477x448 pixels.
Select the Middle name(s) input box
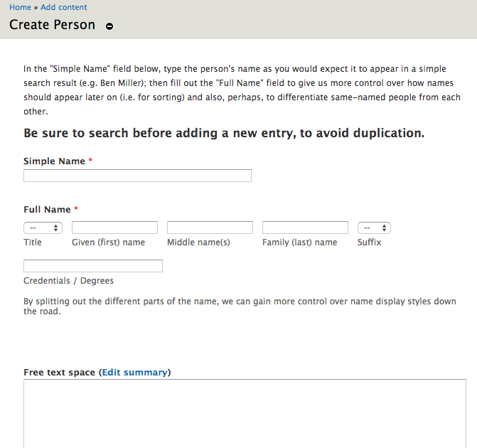(210, 228)
